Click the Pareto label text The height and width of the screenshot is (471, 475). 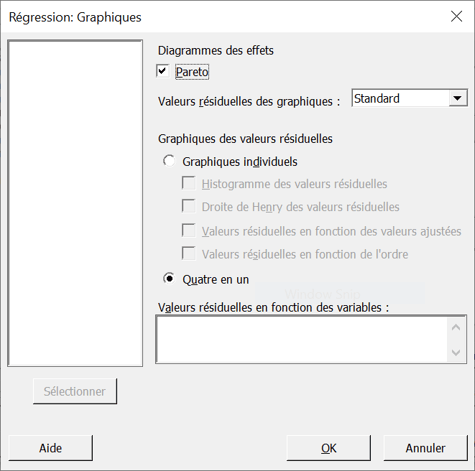(x=192, y=72)
